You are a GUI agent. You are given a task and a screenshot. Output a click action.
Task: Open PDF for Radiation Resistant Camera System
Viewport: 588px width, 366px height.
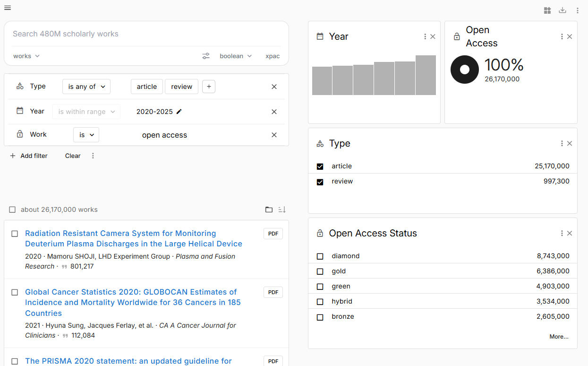pos(273,234)
